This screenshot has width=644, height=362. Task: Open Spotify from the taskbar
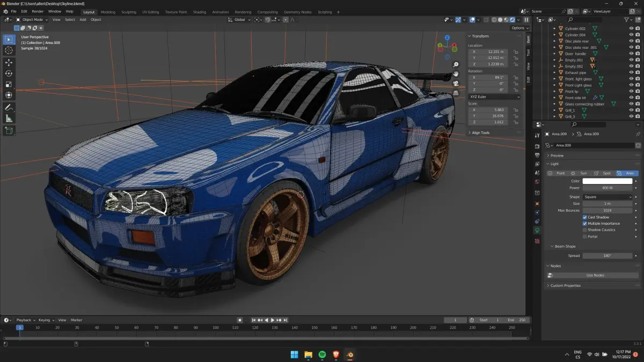[x=322, y=354]
